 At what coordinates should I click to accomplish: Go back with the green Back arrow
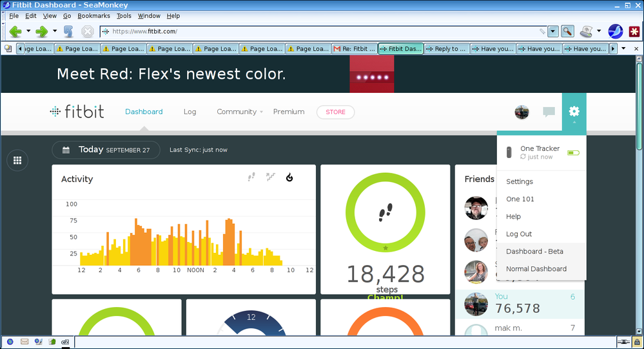coord(15,31)
